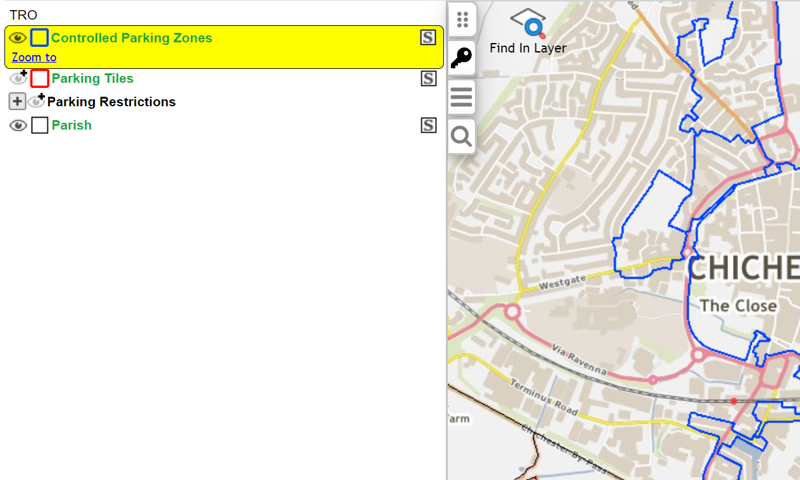This screenshot has width=800, height=480.
Task: Click the S icon for Parish layer
Action: pos(428,125)
